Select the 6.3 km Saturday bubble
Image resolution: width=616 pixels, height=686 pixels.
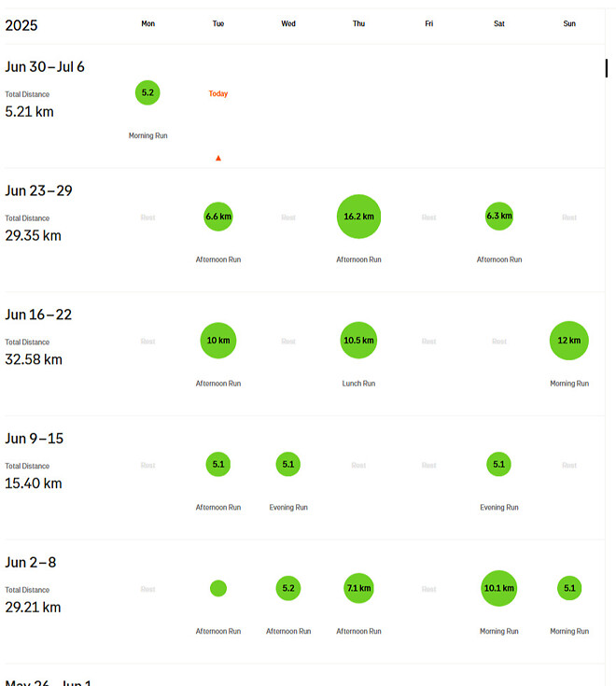498,217
